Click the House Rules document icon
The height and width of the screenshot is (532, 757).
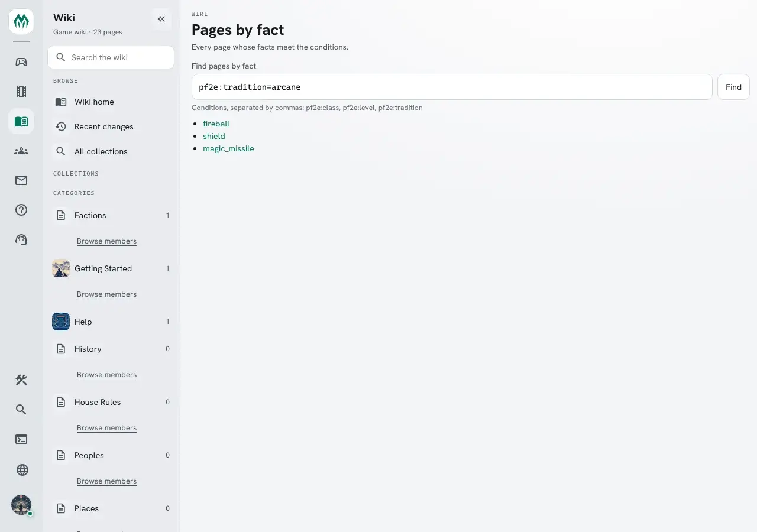(61, 402)
